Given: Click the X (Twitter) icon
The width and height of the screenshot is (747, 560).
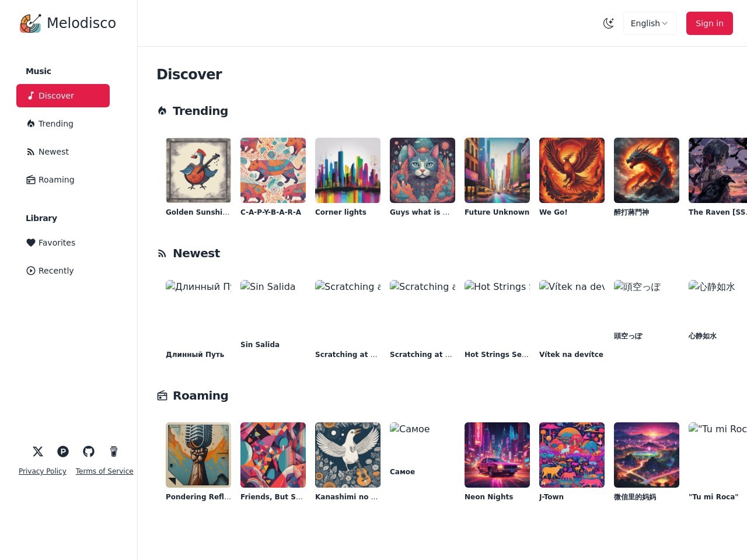Looking at the screenshot, I should pyautogui.click(x=38, y=452).
